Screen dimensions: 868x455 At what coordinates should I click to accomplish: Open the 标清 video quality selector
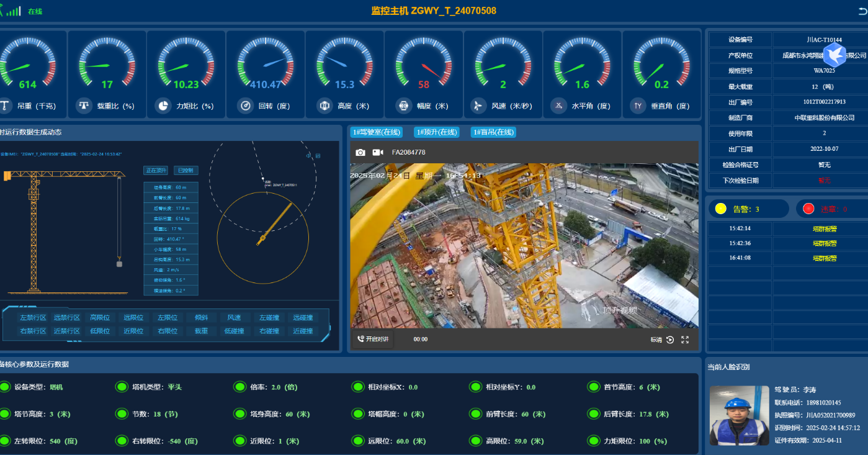click(x=656, y=340)
